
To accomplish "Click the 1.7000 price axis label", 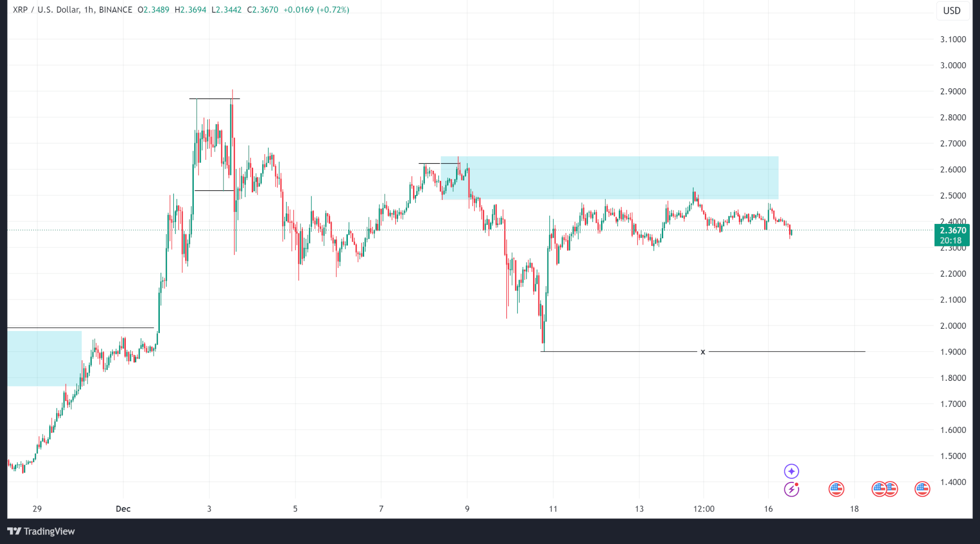I will pos(953,404).
